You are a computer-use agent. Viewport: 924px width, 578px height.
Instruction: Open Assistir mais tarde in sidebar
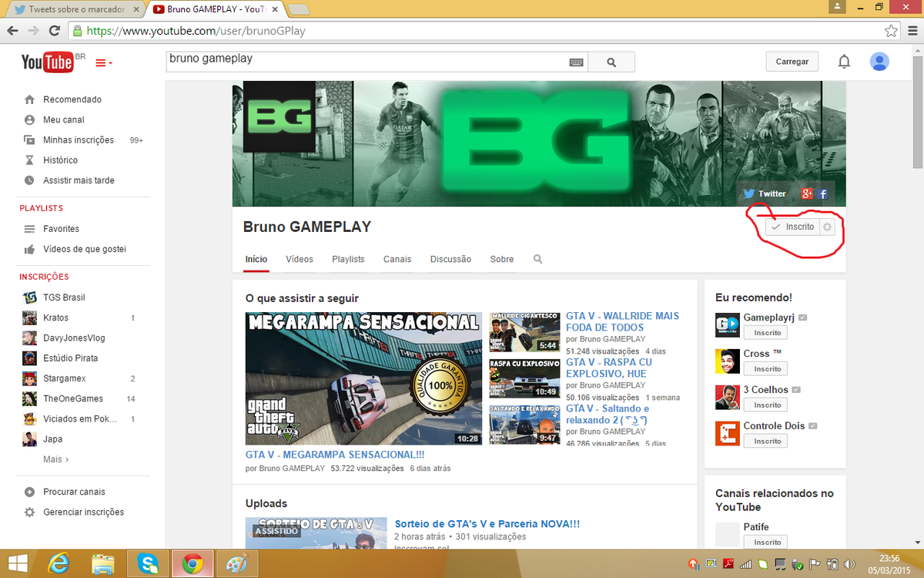[79, 180]
